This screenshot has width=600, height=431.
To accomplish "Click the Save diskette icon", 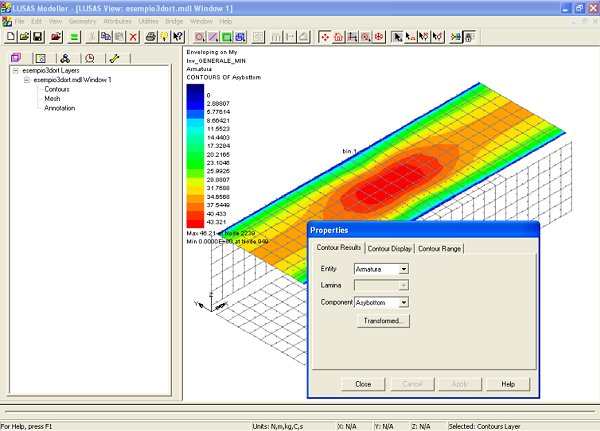I will [38, 37].
